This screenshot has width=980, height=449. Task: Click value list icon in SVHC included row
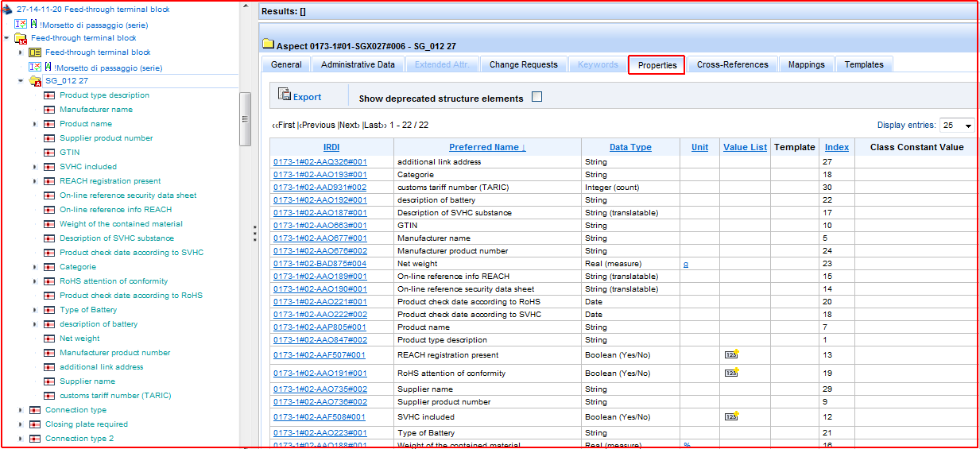point(731,416)
